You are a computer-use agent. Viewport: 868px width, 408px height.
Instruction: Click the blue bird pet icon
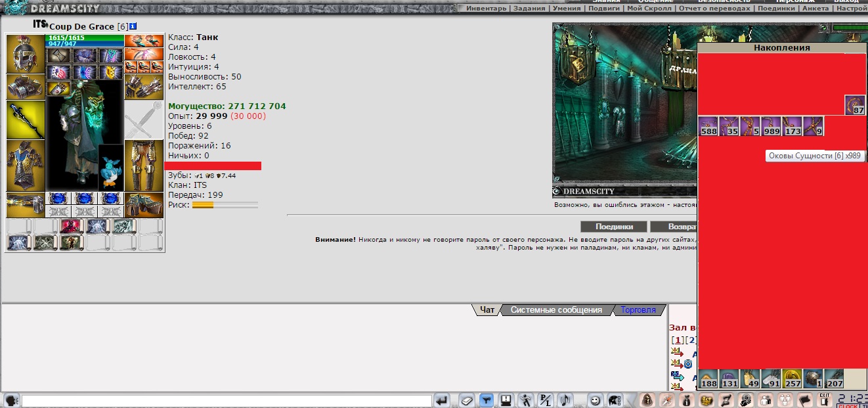110,168
